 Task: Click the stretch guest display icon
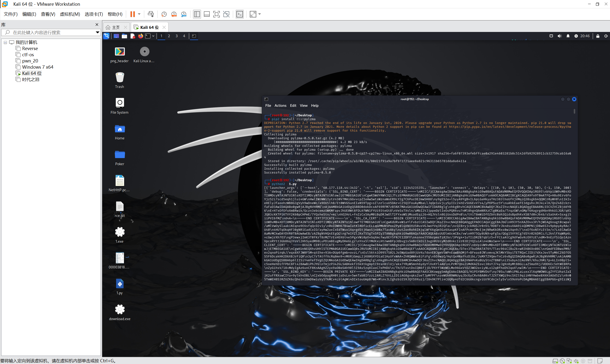tap(253, 14)
